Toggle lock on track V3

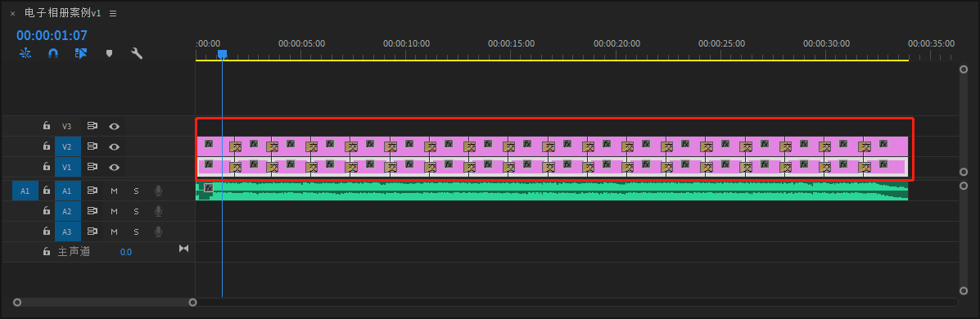tap(46, 126)
